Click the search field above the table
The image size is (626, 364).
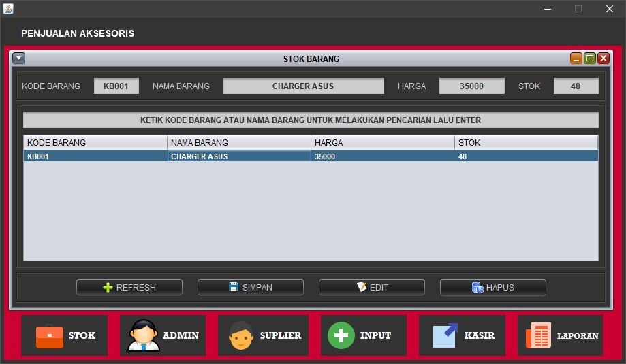(x=311, y=120)
